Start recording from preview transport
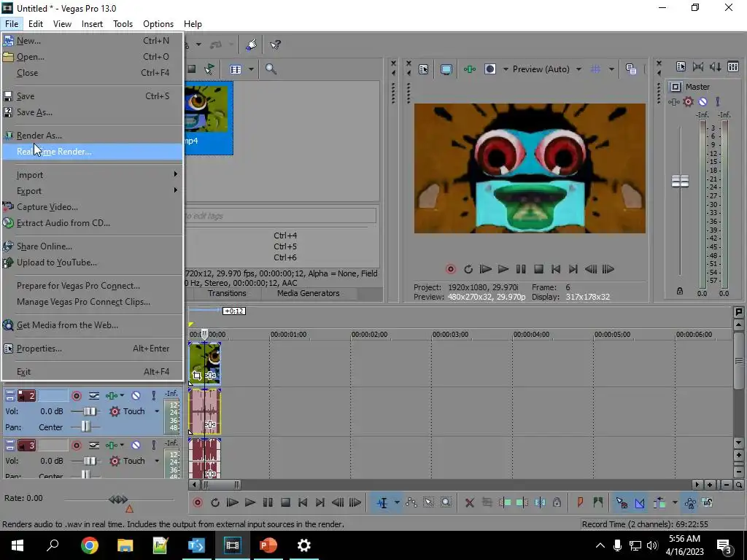This screenshot has height=560, width=747. (450, 269)
